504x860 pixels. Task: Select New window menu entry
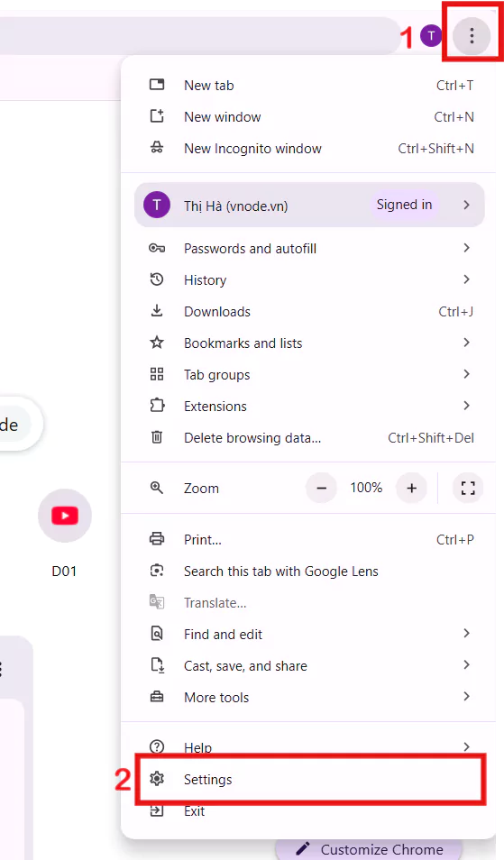tap(309, 116)
